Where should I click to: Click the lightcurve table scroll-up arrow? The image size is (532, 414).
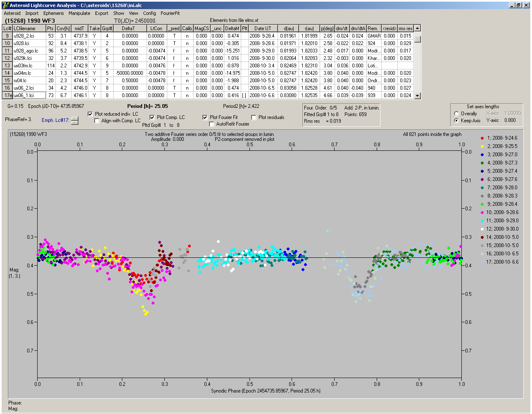tap(418, 28)
